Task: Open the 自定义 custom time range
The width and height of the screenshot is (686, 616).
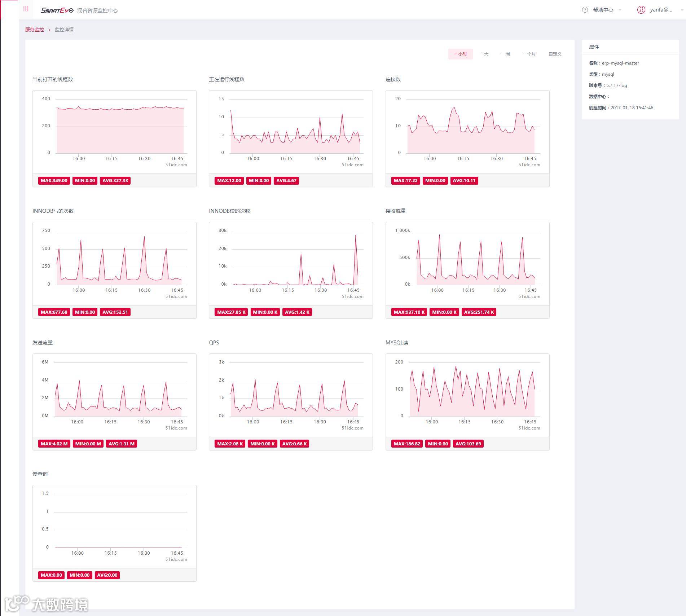Action: click(555, 54)
